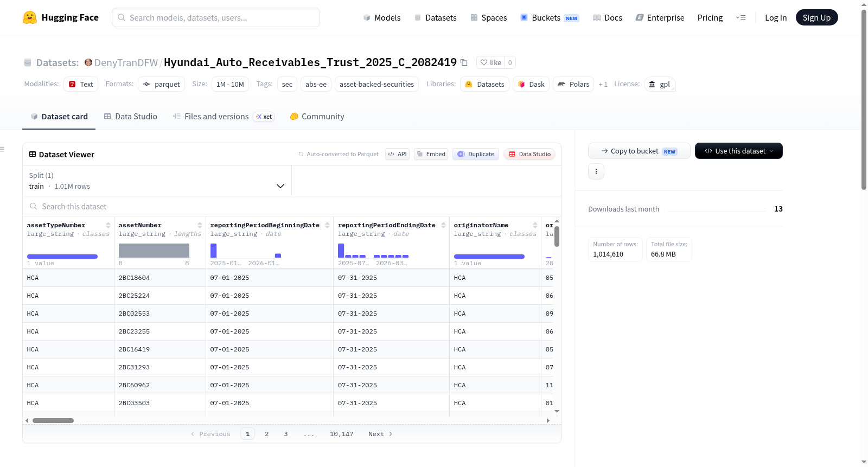
Task: Expand the train split dropdown
Action: click(x=157, y=181)
